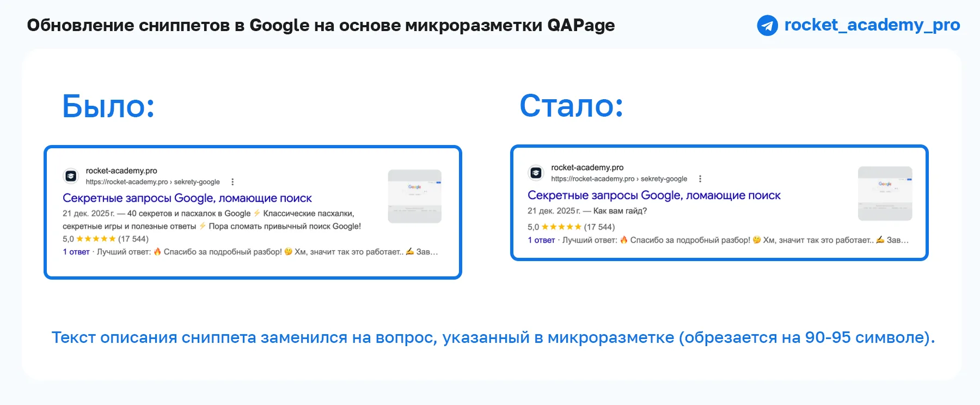Click '(17 544)' review count in Было snippet

tap(133, 239)
